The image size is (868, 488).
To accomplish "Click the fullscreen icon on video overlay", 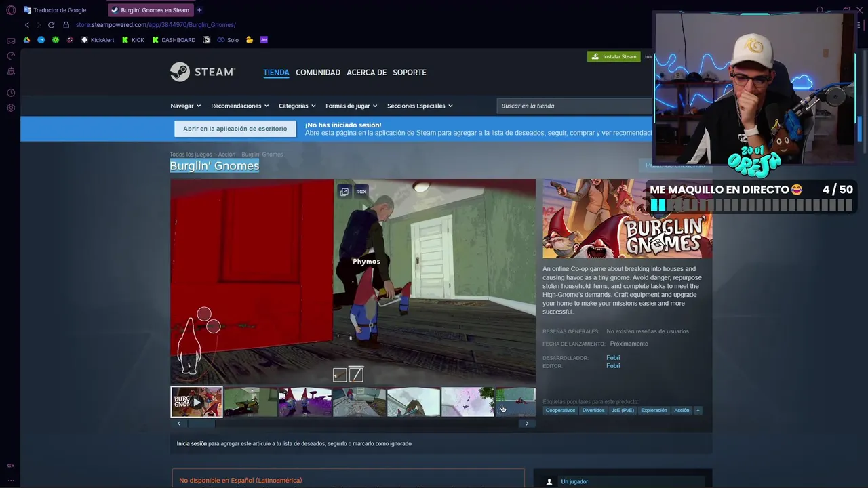I will [x=344, y=192].
